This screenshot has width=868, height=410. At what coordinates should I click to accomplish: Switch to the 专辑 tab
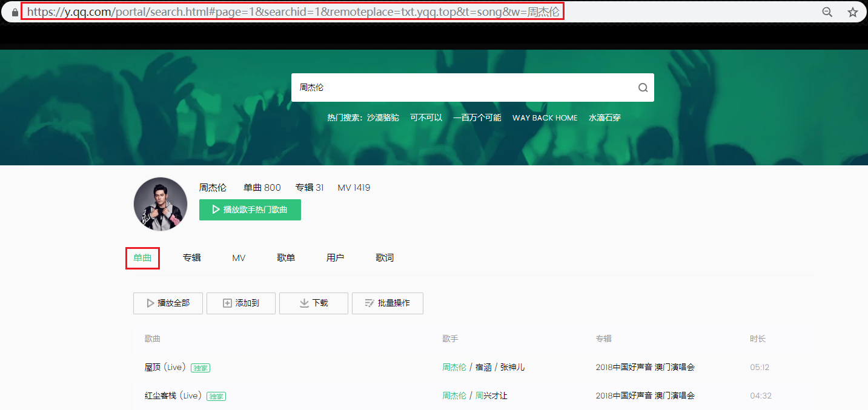pyautogui.click(x=192, y=258)
